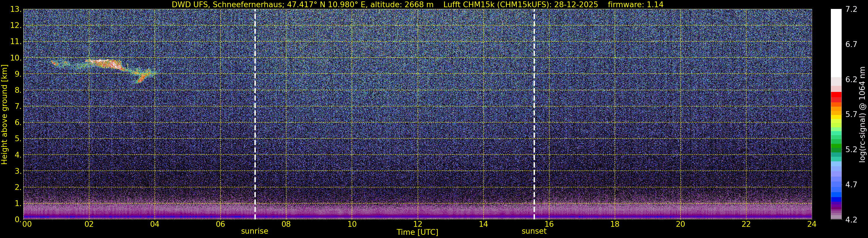Click the colorbar tick label 6.7
The width and height of the screenshot is (868, 238).
tap(851, 44)
